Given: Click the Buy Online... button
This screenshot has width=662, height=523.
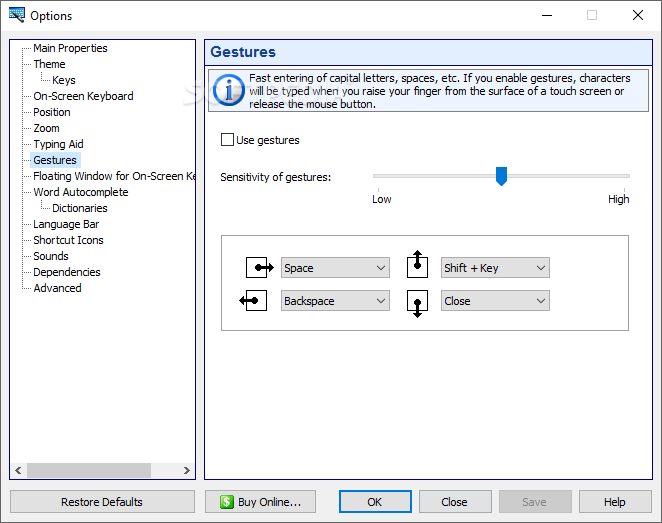Looking at the screenshot, I should point(260,501).
